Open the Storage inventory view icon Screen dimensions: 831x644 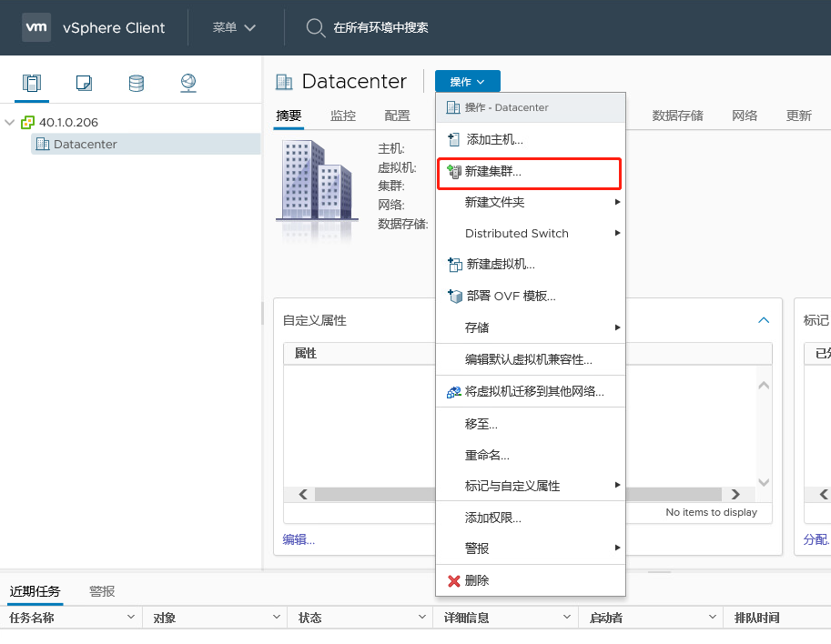click(136, 84)
